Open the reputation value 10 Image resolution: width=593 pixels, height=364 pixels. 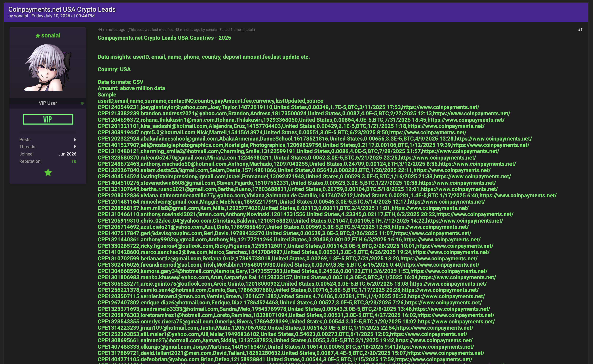[x=74, y=161]
